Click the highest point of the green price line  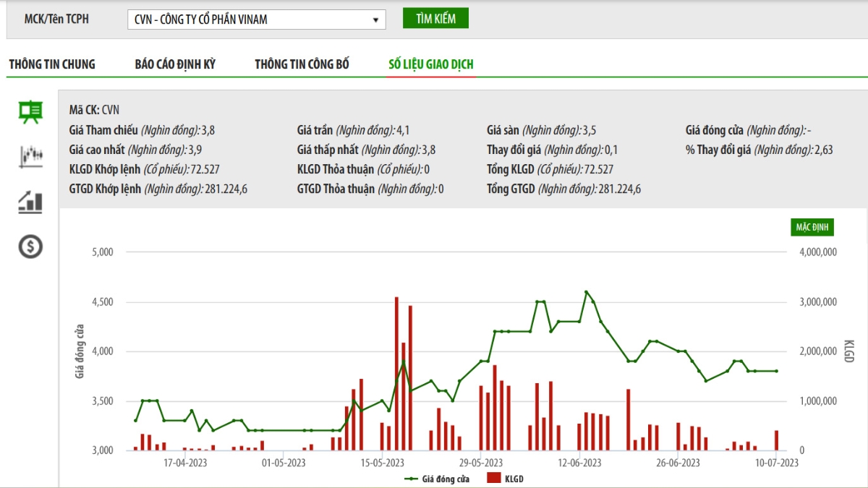[x=586, y=291]
